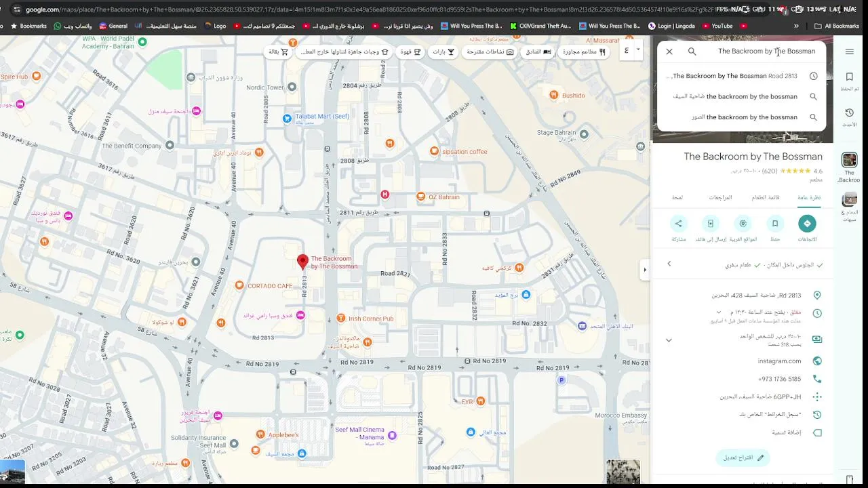868x488 pixels.
Task: Click the Stage Bahrain map marker
Action: coord(583,134)
